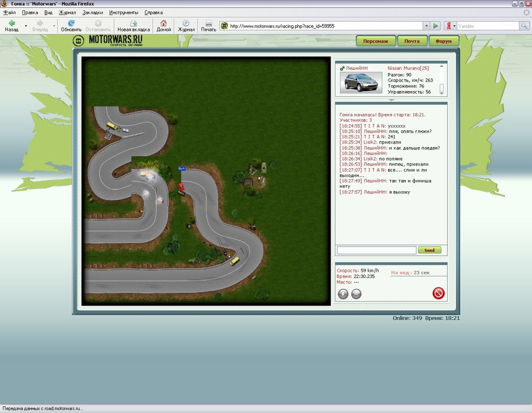532x413 pixels.
Task: Click the Yandex search engine icon
Action: pos(448,26)
